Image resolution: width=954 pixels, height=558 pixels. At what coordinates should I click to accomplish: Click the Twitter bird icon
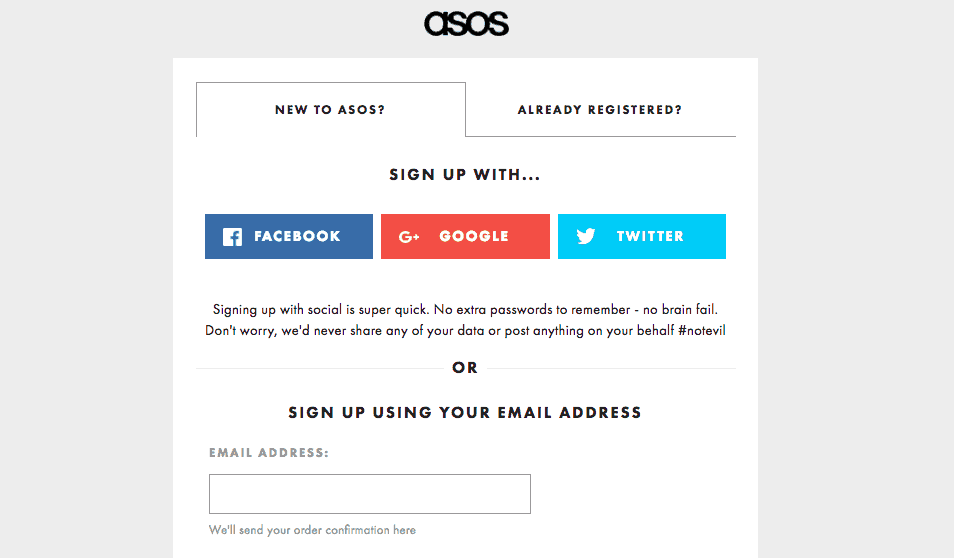586,236
